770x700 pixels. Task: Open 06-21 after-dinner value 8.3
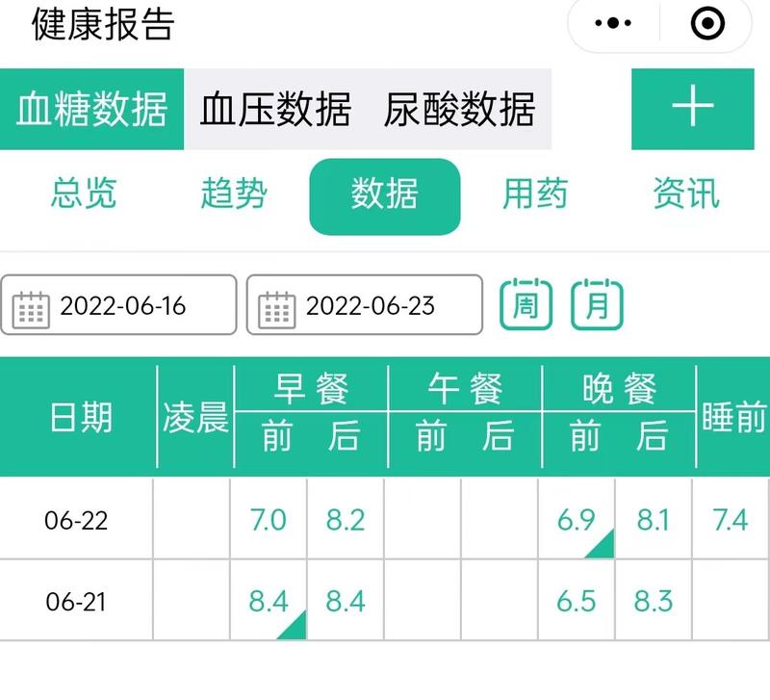654,601
